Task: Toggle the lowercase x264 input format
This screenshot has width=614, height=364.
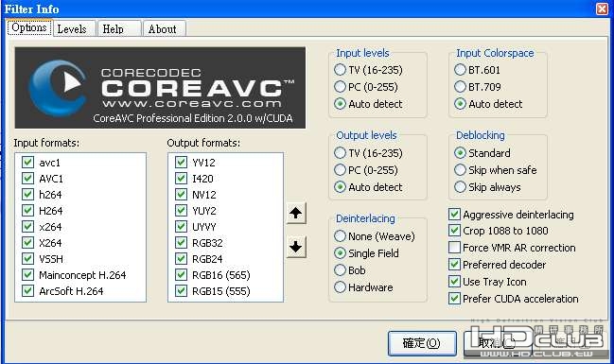Action: coord(27,226)
